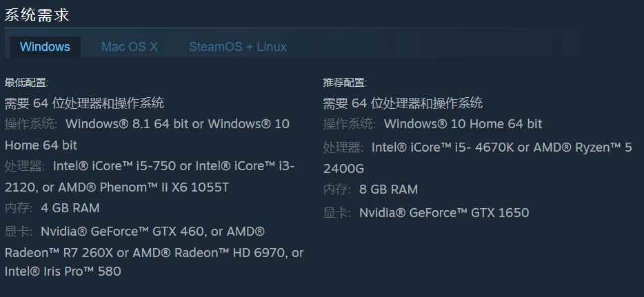Click the 处理器 label in recommended requirements
644x297 pixels.
[x=343, y=147]
